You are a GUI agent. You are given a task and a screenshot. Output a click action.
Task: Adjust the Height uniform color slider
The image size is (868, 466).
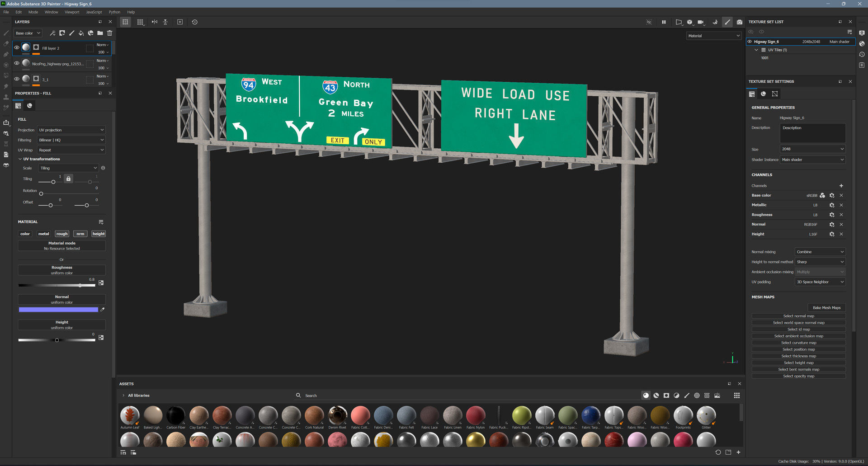pos(57,340)
